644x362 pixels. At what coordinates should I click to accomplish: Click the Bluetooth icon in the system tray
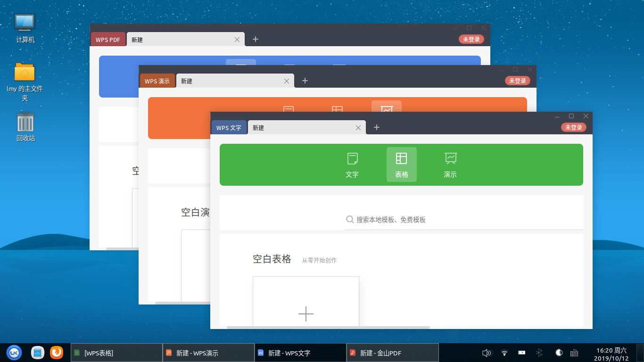tap(538, 352)
